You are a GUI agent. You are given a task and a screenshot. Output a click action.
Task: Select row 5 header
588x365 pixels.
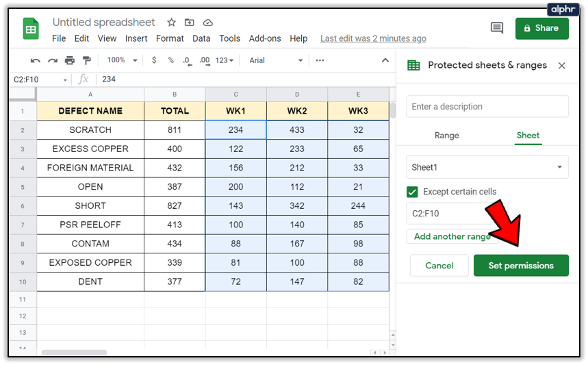tap(23, 187)
